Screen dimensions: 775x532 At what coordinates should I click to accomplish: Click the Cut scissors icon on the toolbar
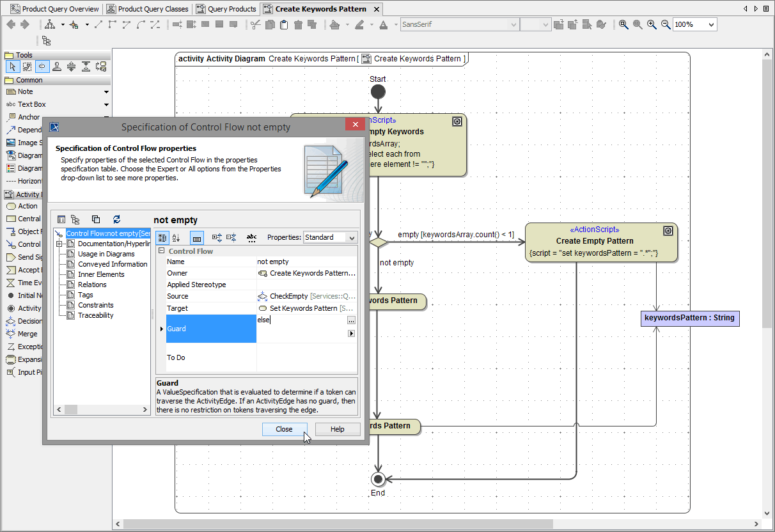tap(256, 24)
